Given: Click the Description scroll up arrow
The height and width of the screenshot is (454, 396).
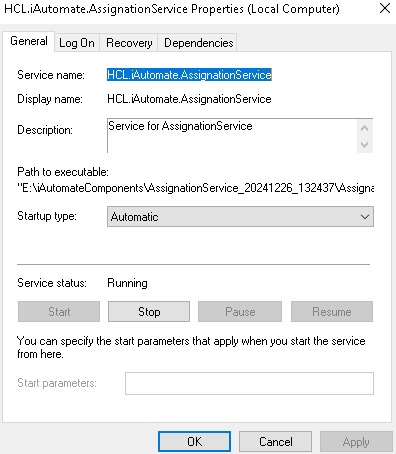Looking at the screenshot, I should (x=365, y=128).
